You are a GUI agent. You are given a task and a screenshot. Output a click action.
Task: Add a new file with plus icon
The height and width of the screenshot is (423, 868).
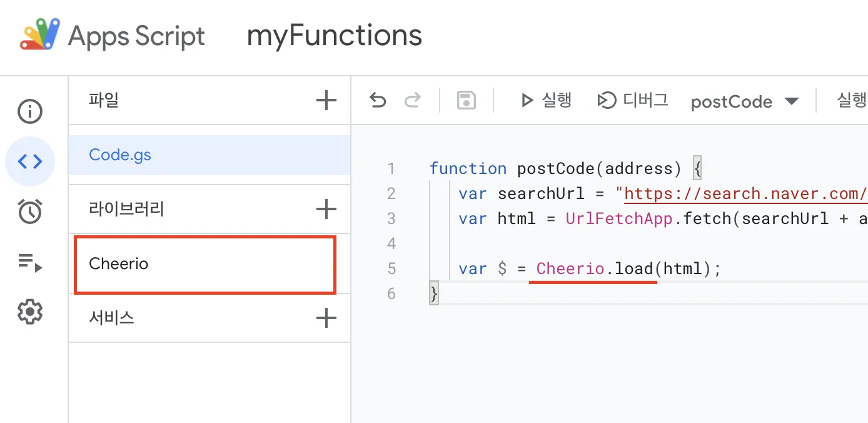pos(326,100)
